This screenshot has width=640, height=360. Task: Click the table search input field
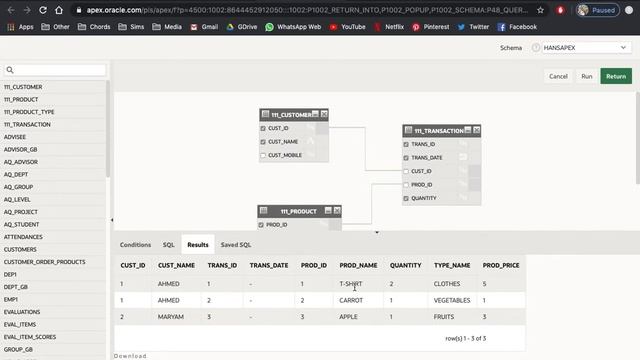click(55, 70)
